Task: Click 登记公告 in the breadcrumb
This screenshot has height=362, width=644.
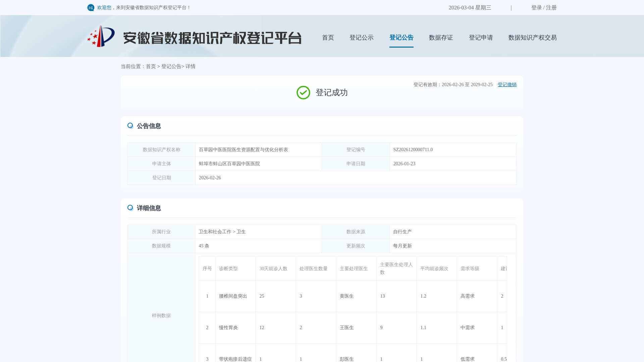Action: click(171, 66)
